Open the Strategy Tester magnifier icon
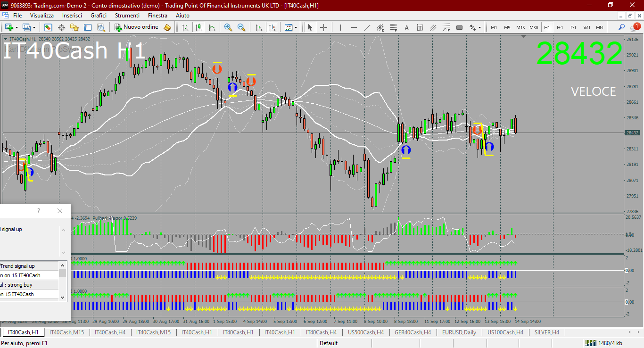The height and width of the screenshot is (348, 644). pyautogui.click(x=101, y=27)
